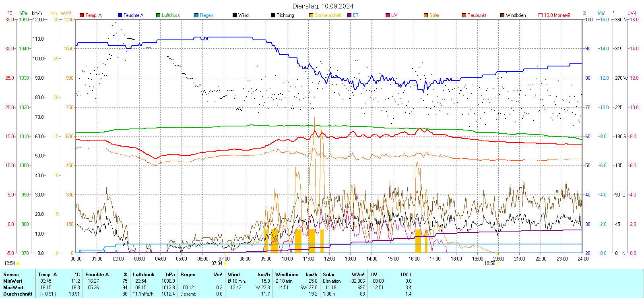
Task: Click the Richtung legend label
Action: (285, 15)
